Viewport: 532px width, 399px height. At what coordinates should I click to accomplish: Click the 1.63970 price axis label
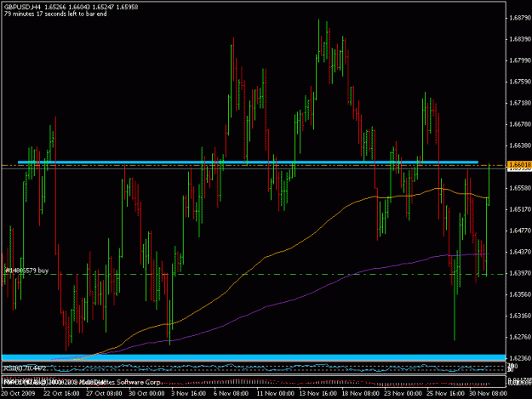[x=520, y=273]
